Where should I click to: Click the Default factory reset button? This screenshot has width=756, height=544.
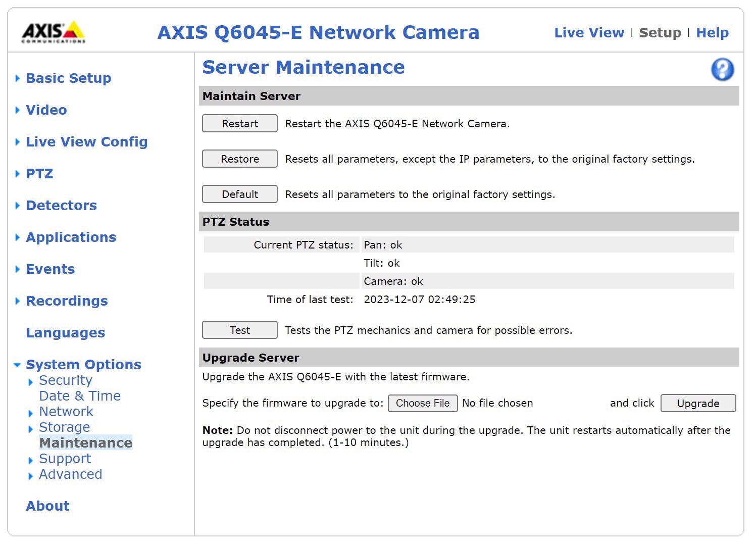coord(240,194)
